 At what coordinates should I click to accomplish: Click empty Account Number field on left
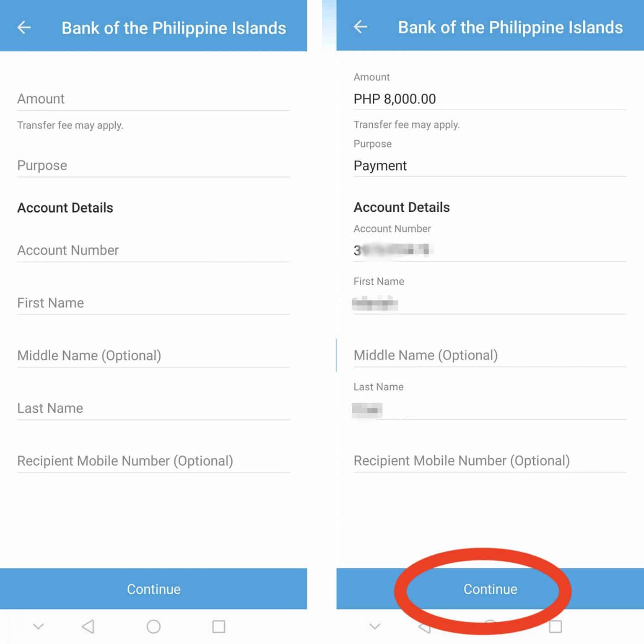point(153,250)
